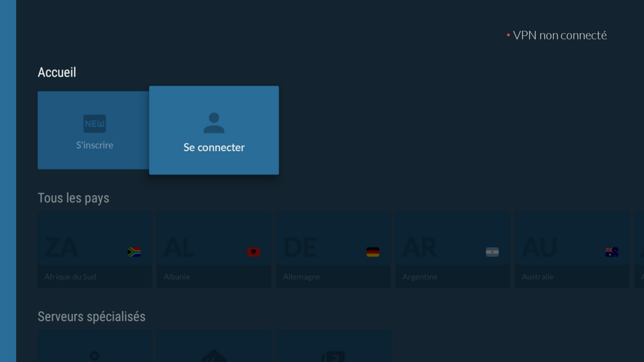The image size is (644, 362).
Task: Click the NEW badge icon above S'inscrire
Action: [94, 124]
